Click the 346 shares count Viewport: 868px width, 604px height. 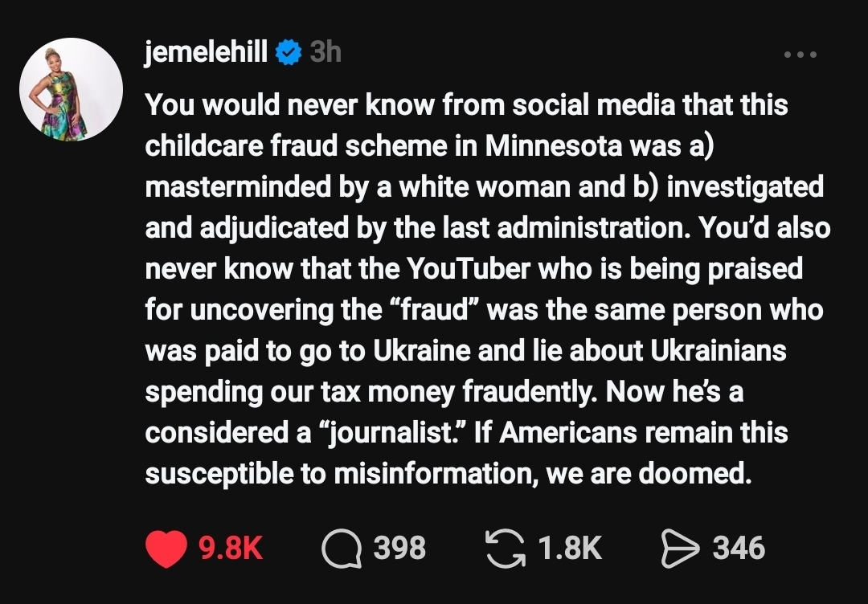pos(739,549)
